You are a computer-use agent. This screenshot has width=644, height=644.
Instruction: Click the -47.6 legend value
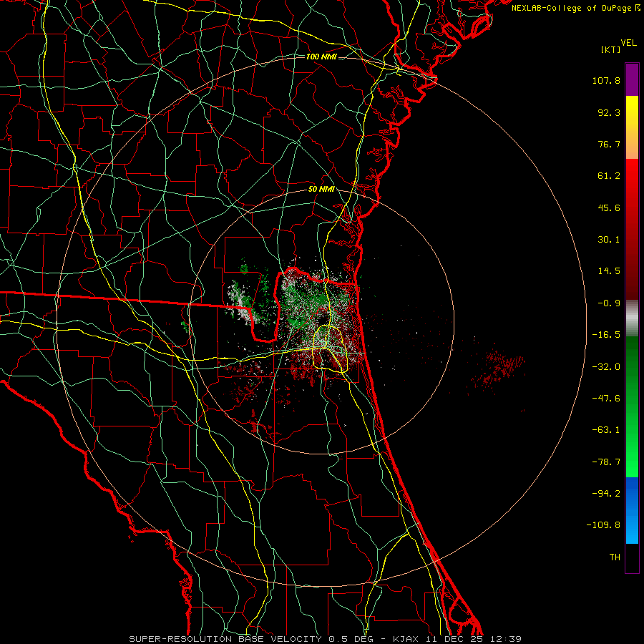point(606,399)
